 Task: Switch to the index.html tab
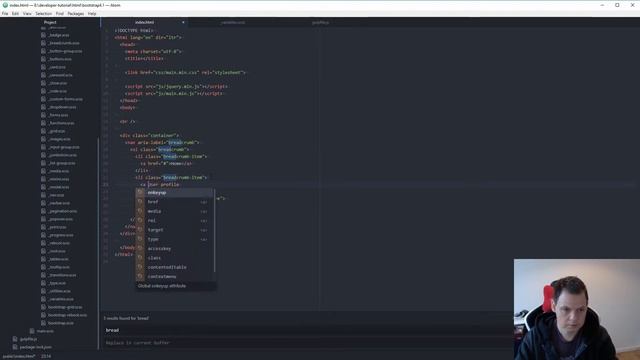144,22
